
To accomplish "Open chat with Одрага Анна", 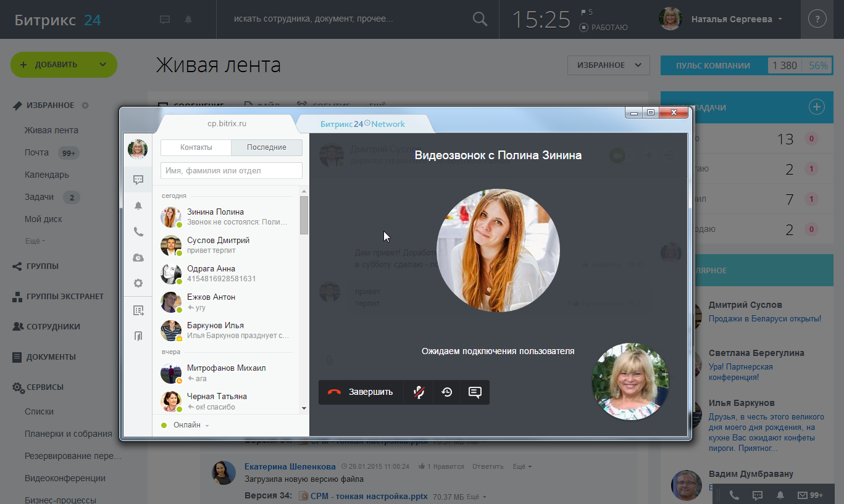I will (x=226, y=273).
